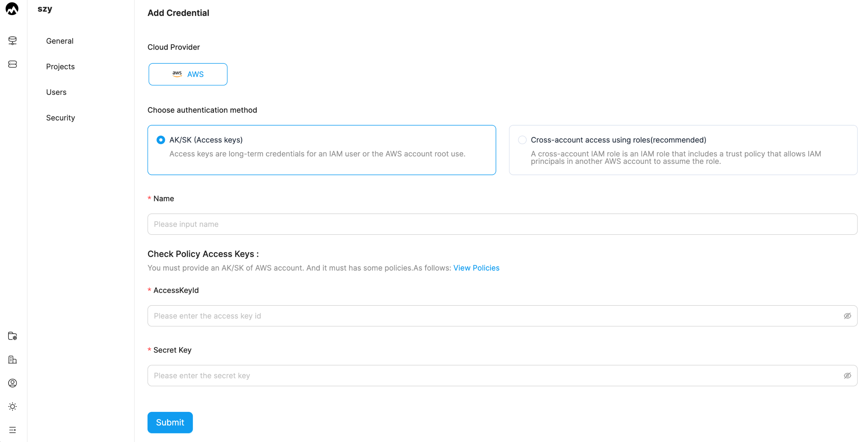
Task: Focus the access key id input field
Action: [x=502, y=316]
